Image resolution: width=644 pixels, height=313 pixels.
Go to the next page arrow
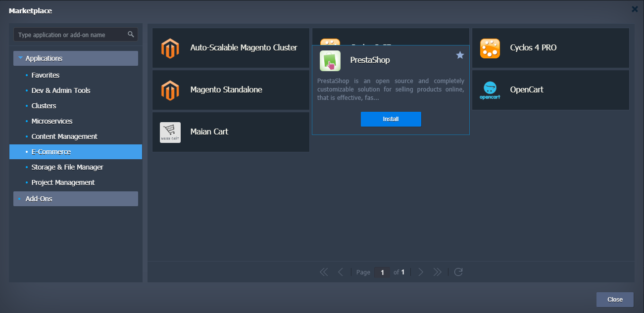[421, 272]
